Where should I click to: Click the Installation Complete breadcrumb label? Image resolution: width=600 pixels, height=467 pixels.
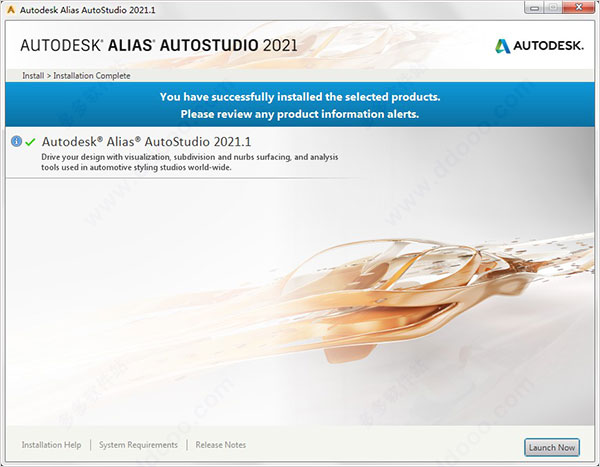pyautogui.click(x=93, y=76)
